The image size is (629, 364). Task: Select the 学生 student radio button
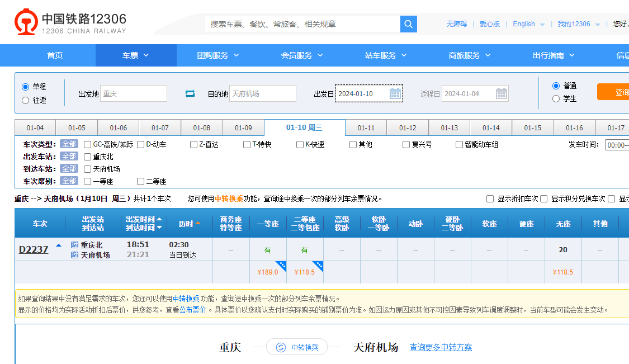tap(556, 99)
